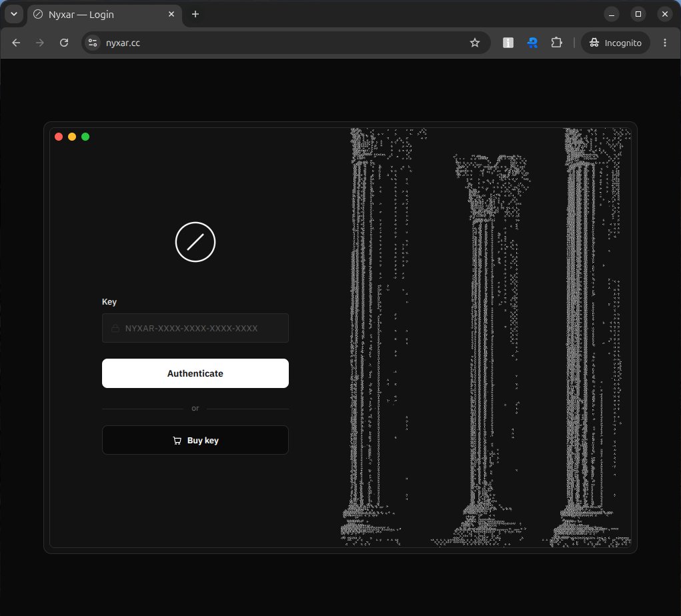The width and height of the screenshot is (681, 616).
Task: Expand the tab search dropdown arrow
Action: coord(14,14)
